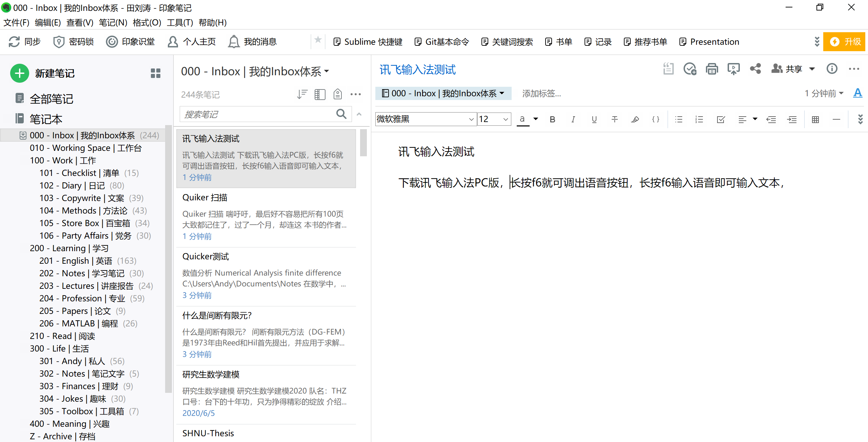This screenshot has height=442, width=868.
Task: Toggle the template icon in note header
Action: point(668,69)
